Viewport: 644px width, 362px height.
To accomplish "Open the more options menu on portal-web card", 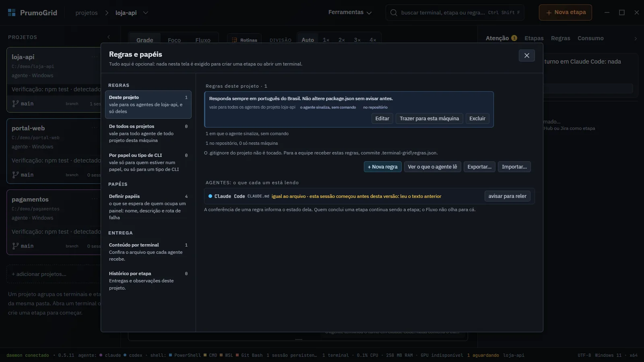I will point(95,128).
